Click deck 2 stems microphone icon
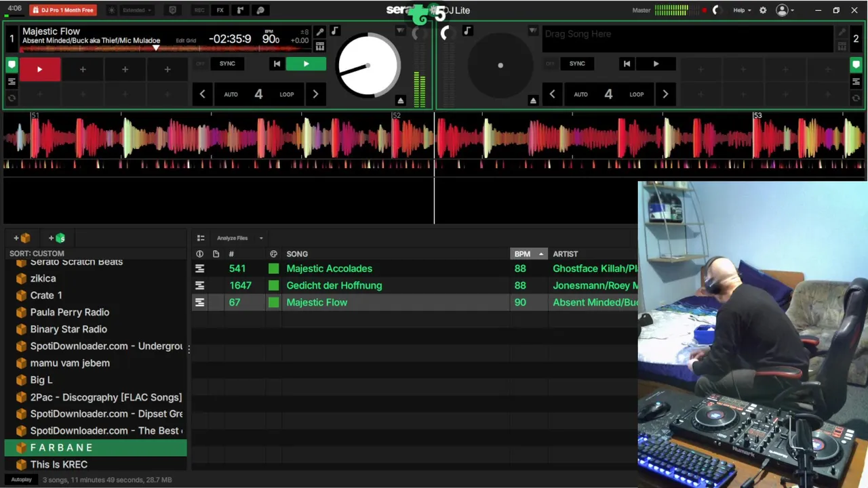 pos(842,32)
